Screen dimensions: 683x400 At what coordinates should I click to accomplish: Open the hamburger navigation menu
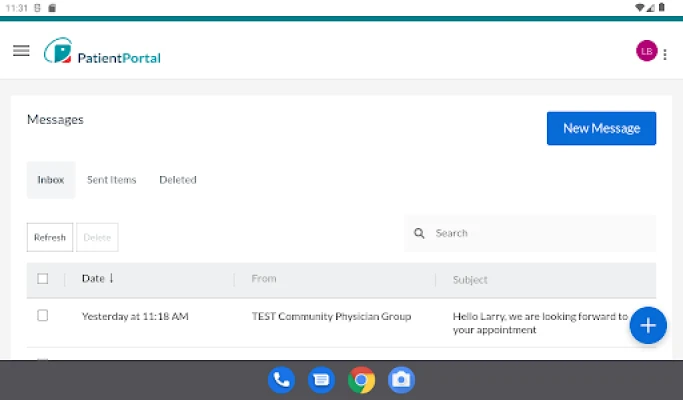(21, 51)
